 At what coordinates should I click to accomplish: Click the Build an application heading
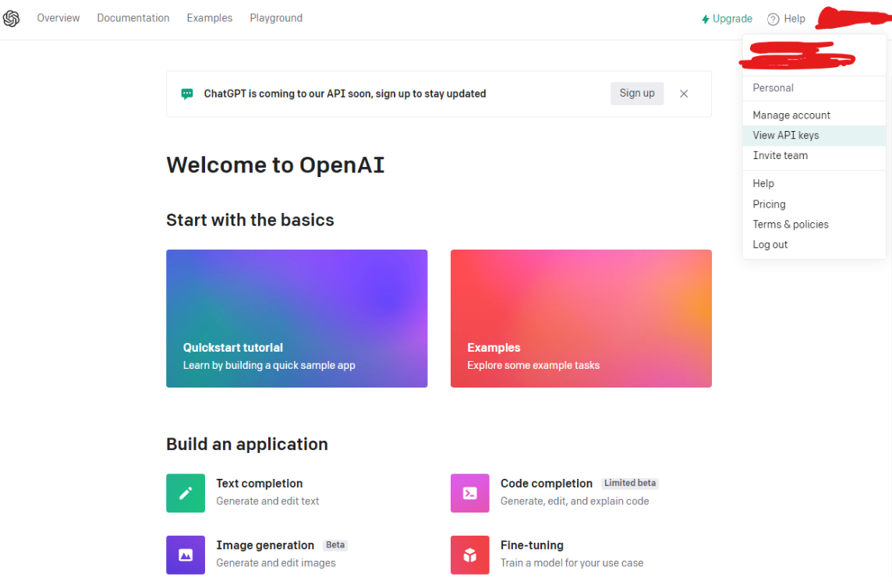(247, 444)
